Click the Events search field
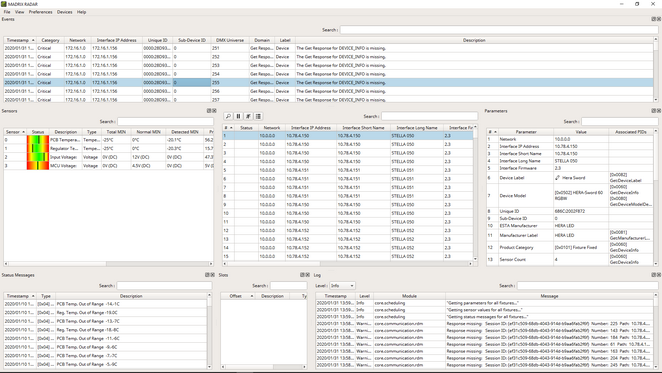 tap(499, 30)
